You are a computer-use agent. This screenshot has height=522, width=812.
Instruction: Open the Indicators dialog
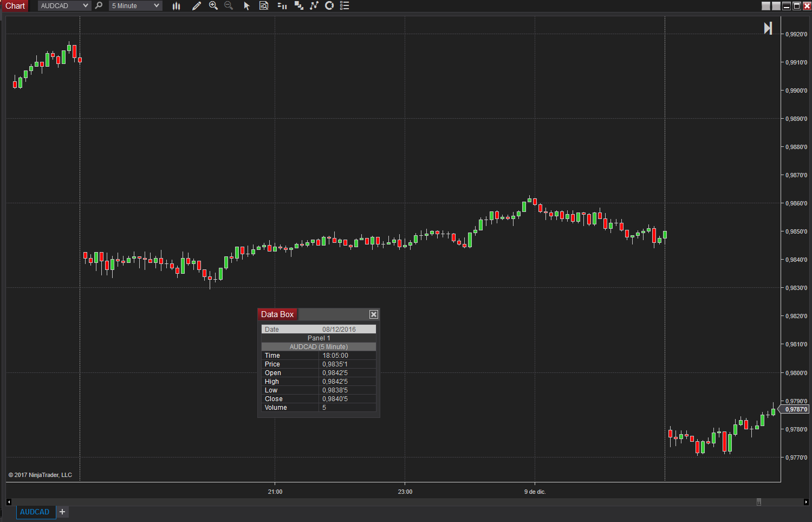[x=314, y=5]
